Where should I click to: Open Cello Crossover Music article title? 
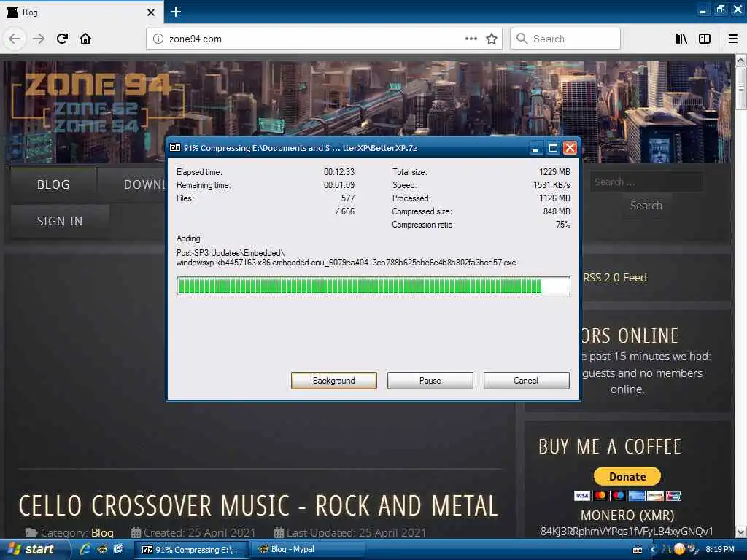(x=258, y=506)
